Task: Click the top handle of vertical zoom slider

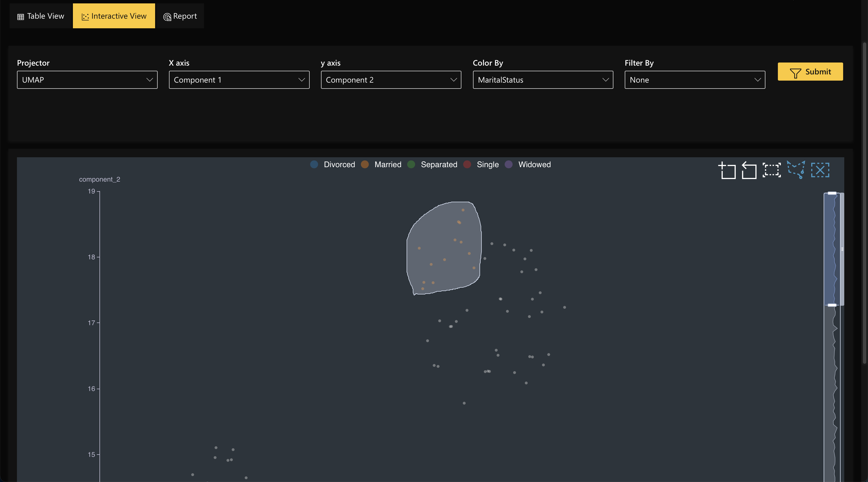Action: (832, 193)
